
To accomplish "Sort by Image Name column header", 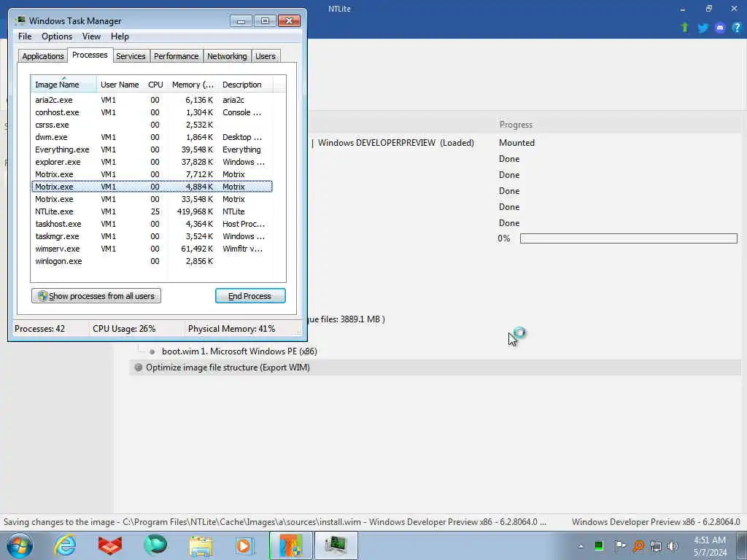I will 64,85.
